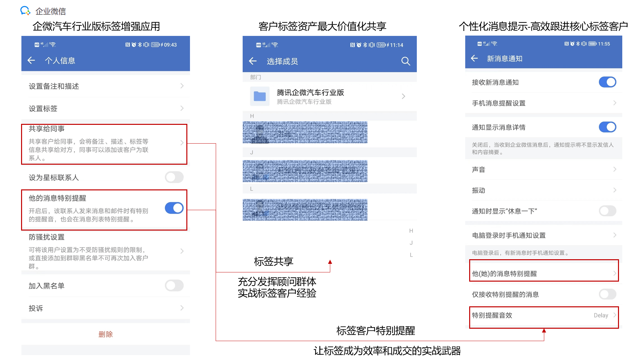The height and width of the screenshot is (361, 644).
Task: Turn off 接收新消息通知 switch
Action: [x=607, y=82]
